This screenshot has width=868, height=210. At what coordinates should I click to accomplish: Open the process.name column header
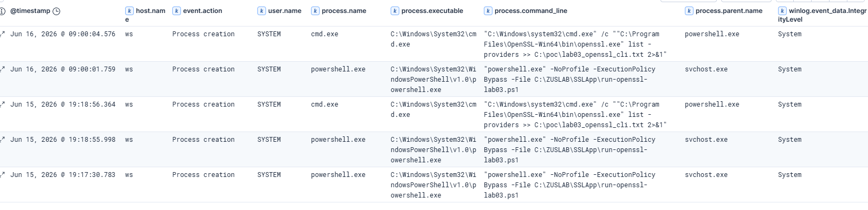pyautogui.click(x=344, y=11)
